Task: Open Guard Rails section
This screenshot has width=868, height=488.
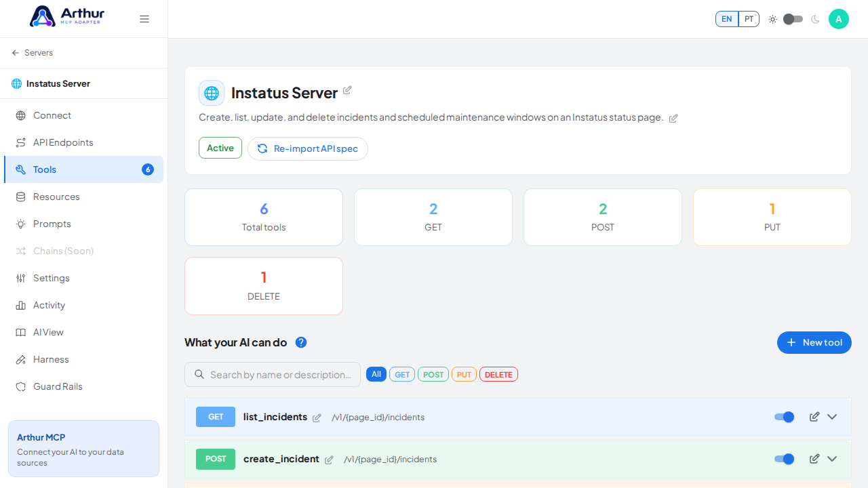Action: click(83, 386)
